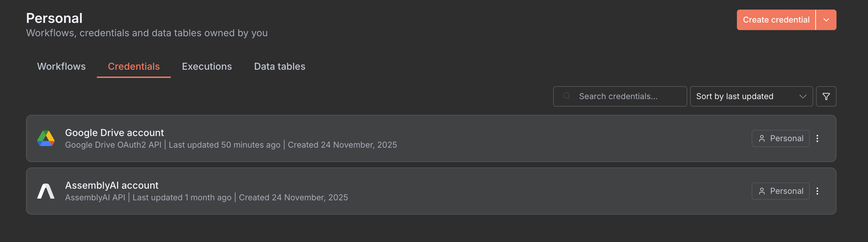Open AssemblyAI account three-dot menu

817,191
